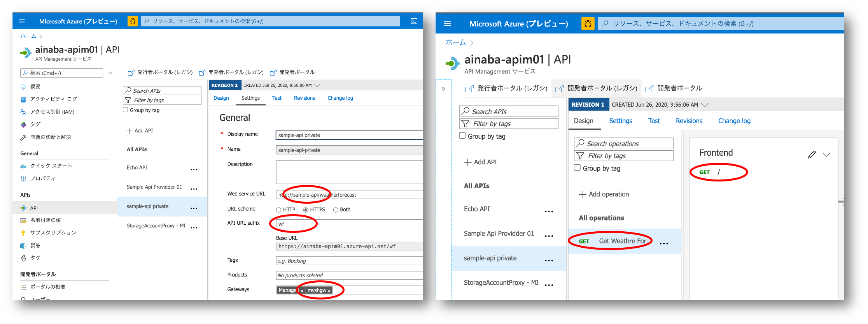Screen dimensions: 868x324
Task: Open Cloud Shell icon in left window header
Action: 414,21
